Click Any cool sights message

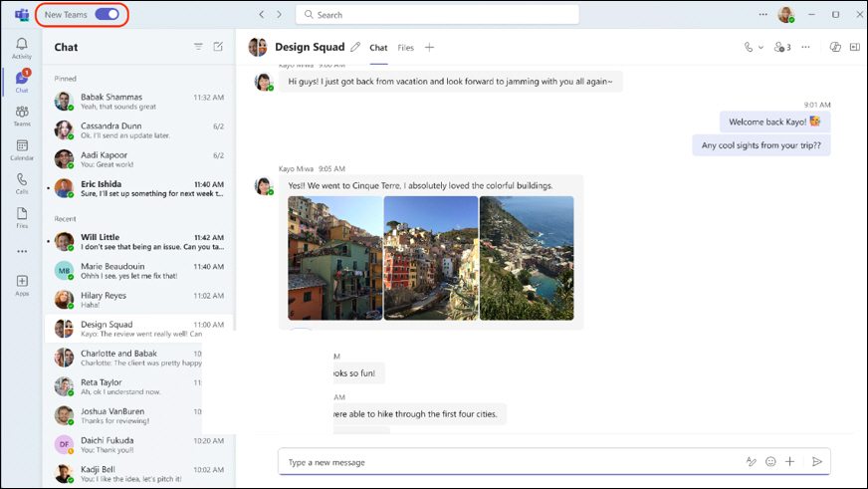pos(761,145)
